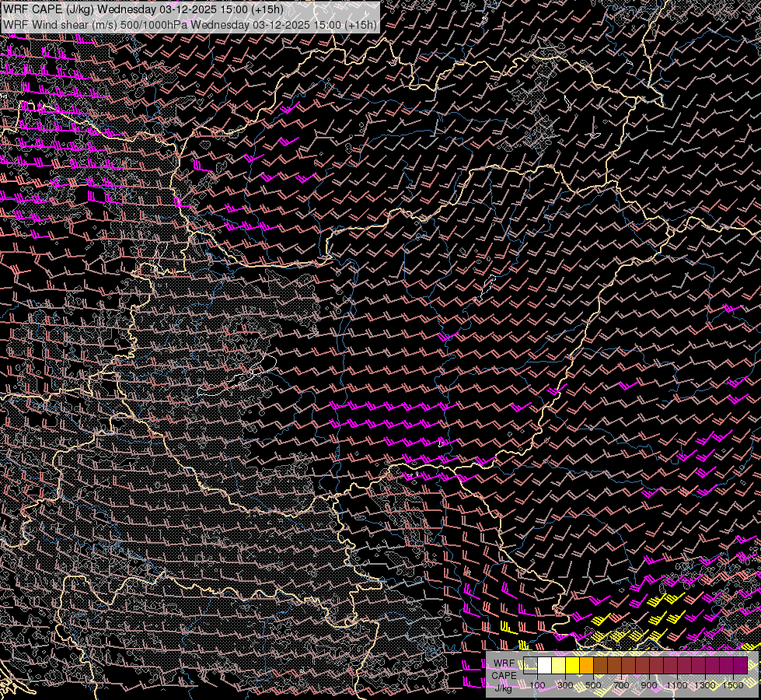
Task: Select the 300 value on the legend scale
Action: tap(565, 685)
